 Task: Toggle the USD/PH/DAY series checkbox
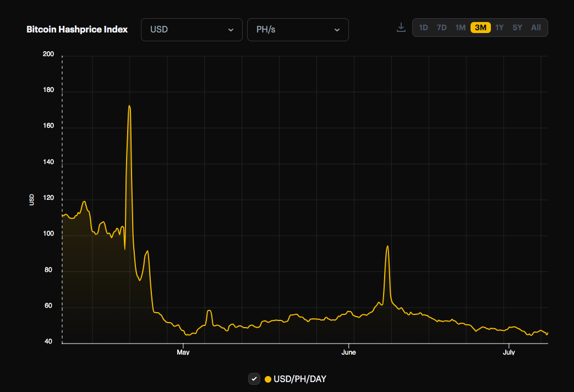click(x=254, y=379)
